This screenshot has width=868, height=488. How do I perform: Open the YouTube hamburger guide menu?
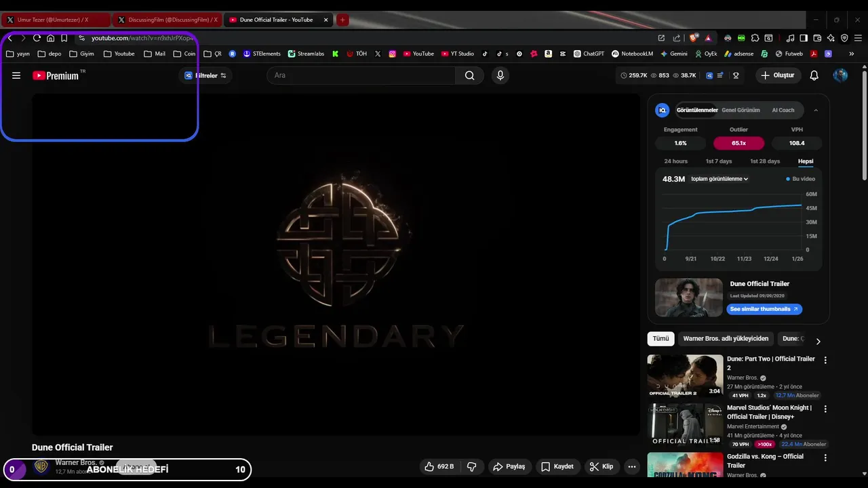[x=16, y=75]
